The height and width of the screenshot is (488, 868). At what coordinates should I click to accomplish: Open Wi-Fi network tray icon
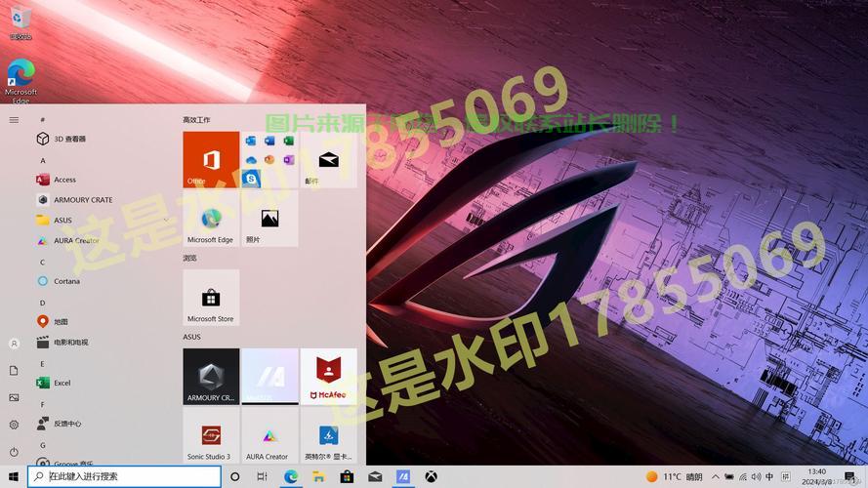click(x=743, y=477)
